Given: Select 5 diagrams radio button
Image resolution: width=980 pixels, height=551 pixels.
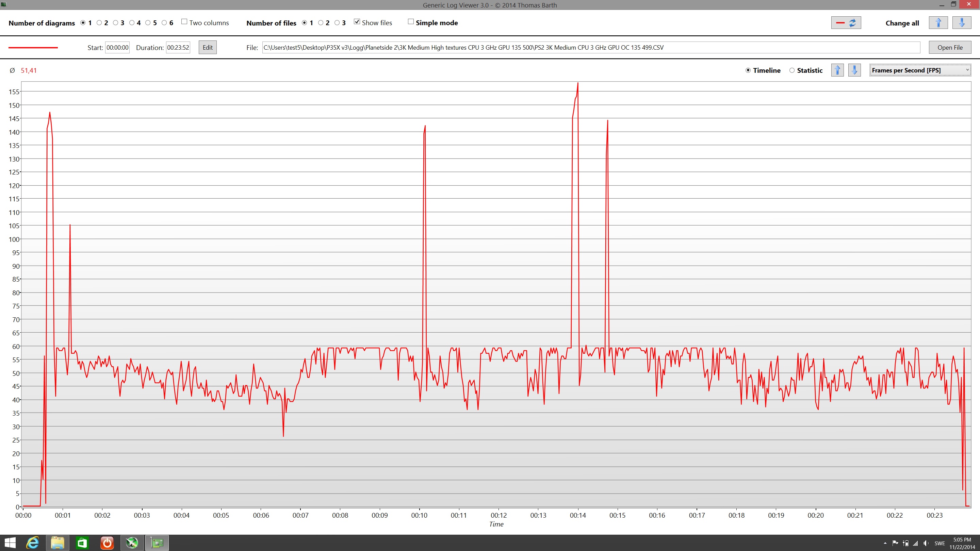Looking at the screenshot, I should (x=148, y=23).
